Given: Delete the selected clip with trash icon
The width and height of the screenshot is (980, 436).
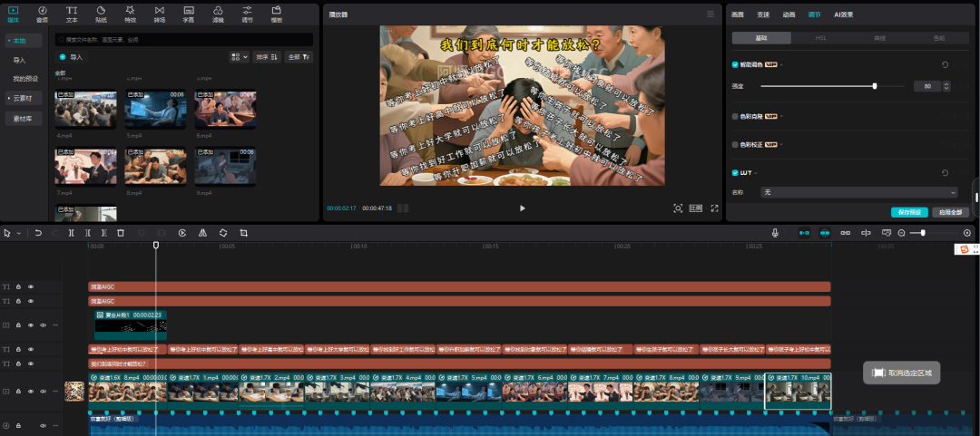Looking at the screenshot, I should (x=122, y=233).
